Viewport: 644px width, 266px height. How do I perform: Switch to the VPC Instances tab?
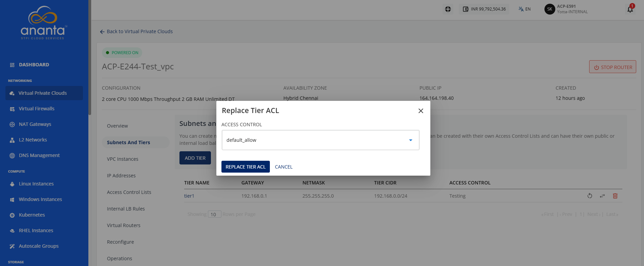(123, 159)
